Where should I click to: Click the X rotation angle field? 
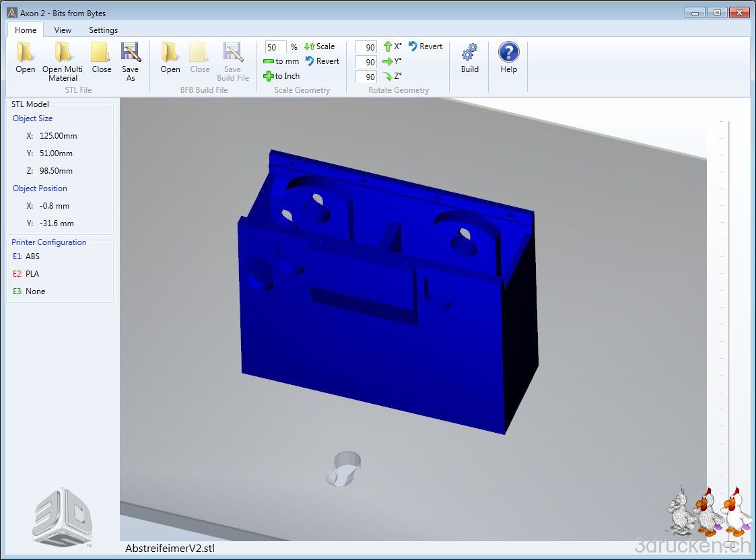point(366,46)
